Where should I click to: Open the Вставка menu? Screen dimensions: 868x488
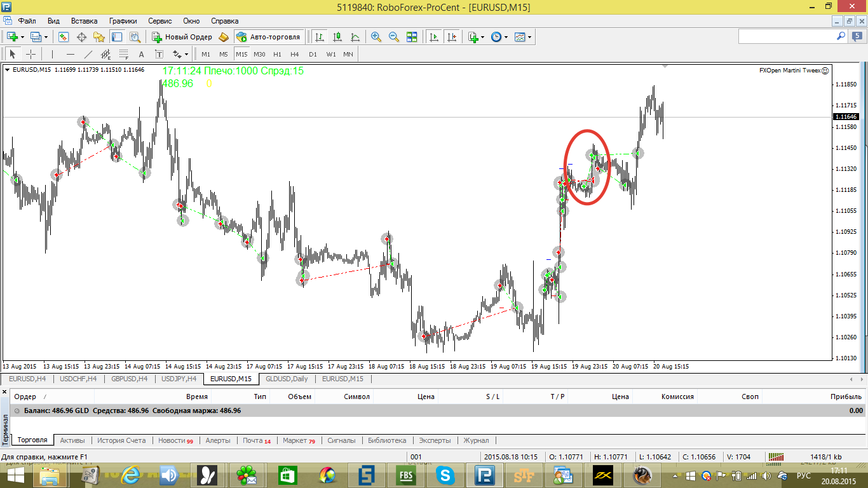point(85,20)
